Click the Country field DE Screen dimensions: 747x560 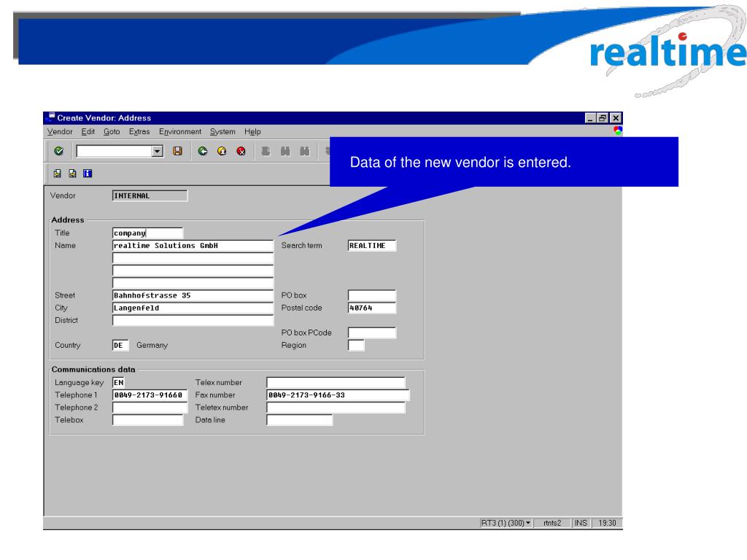pyautogui.click(x=120, y=345)
